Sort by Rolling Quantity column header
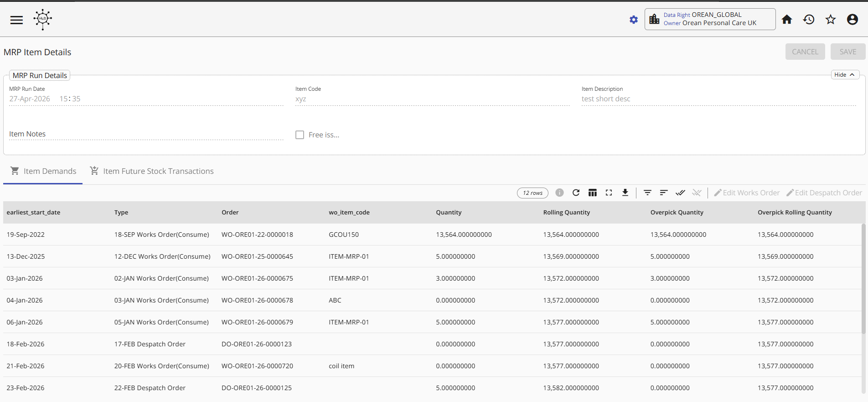The width and height of the screenshot is (868, 402). (567, 212)
